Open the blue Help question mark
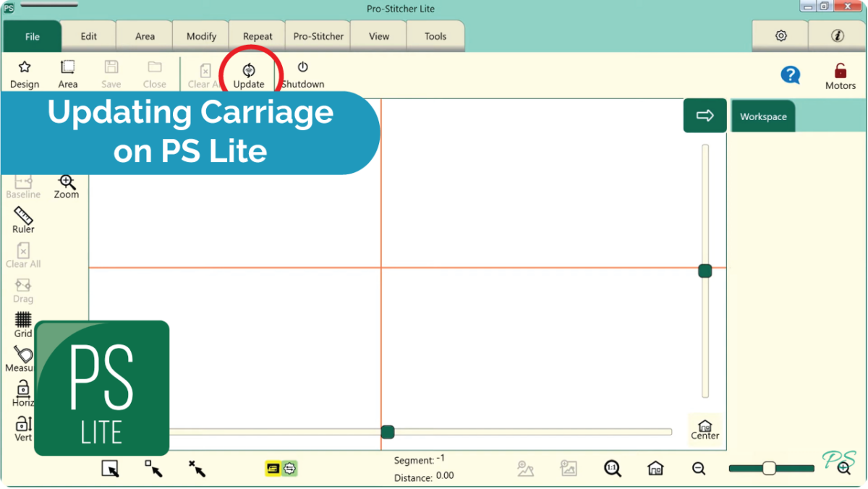This screenshot has height=489, width=868. point(791,75)
